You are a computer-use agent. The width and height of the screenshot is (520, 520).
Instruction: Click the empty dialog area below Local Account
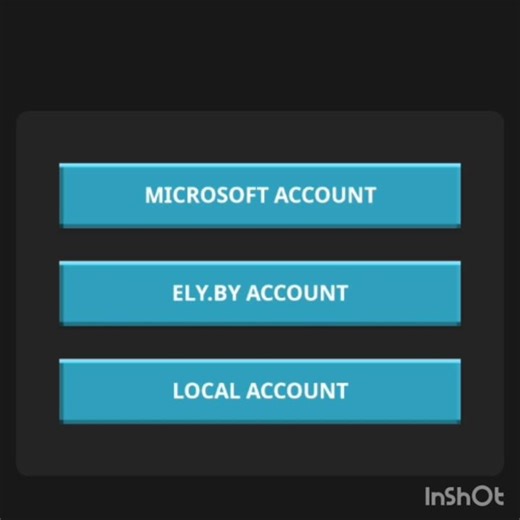pos(260,449)
